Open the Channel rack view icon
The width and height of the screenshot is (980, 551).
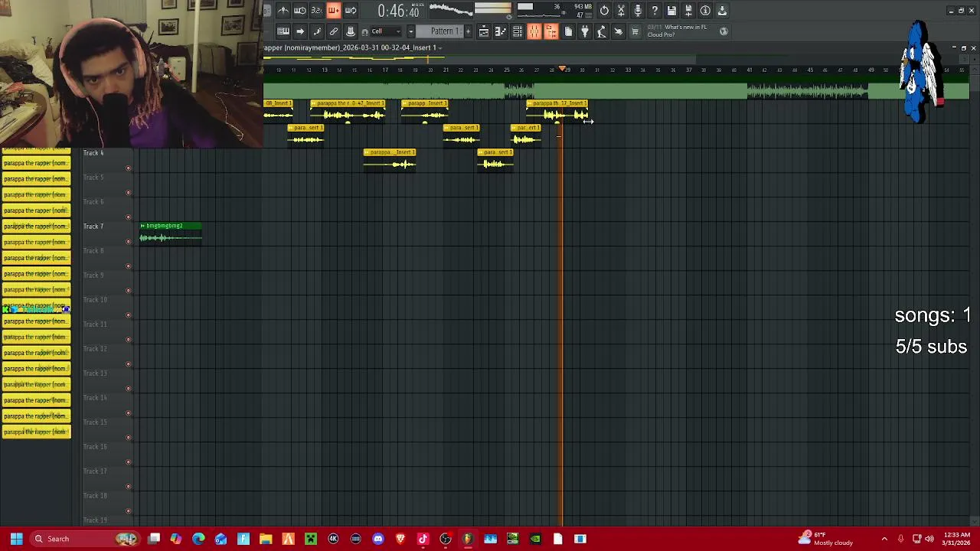point(518,31)
